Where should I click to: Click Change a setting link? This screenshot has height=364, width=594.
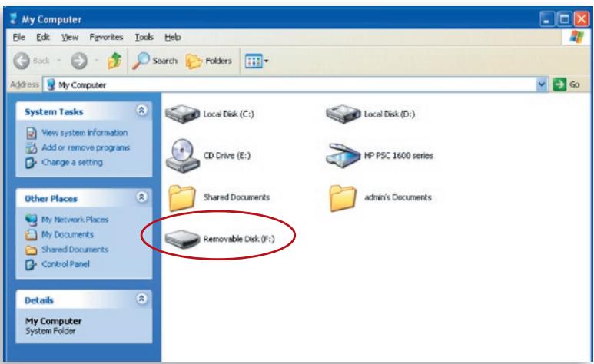[x=72, y=162]
